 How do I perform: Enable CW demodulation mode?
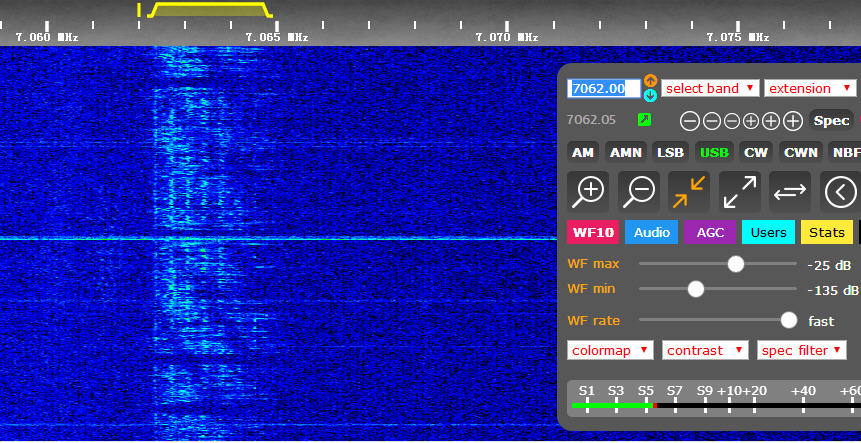pyautogui.click(x=756, y=152)
